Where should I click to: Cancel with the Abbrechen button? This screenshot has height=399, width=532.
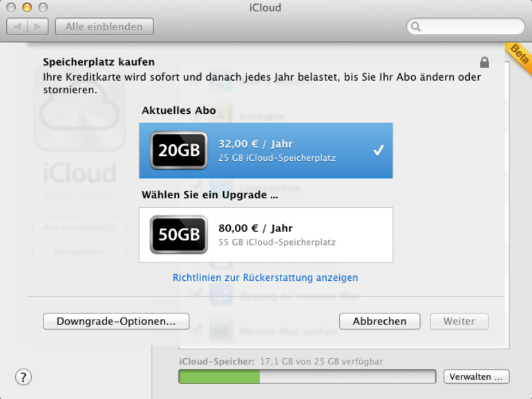click(380, 321)
